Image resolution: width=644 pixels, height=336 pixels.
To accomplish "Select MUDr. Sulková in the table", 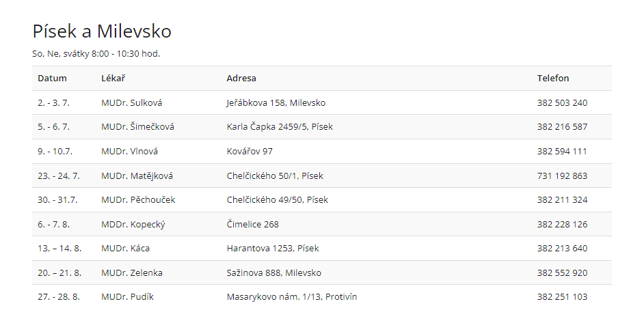I will tap(132, 103).
